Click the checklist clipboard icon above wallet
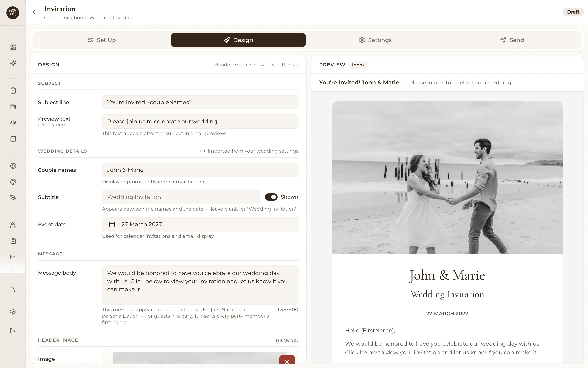Image resolution: width=588 pixels, height=368 pixels. point(13,90)
